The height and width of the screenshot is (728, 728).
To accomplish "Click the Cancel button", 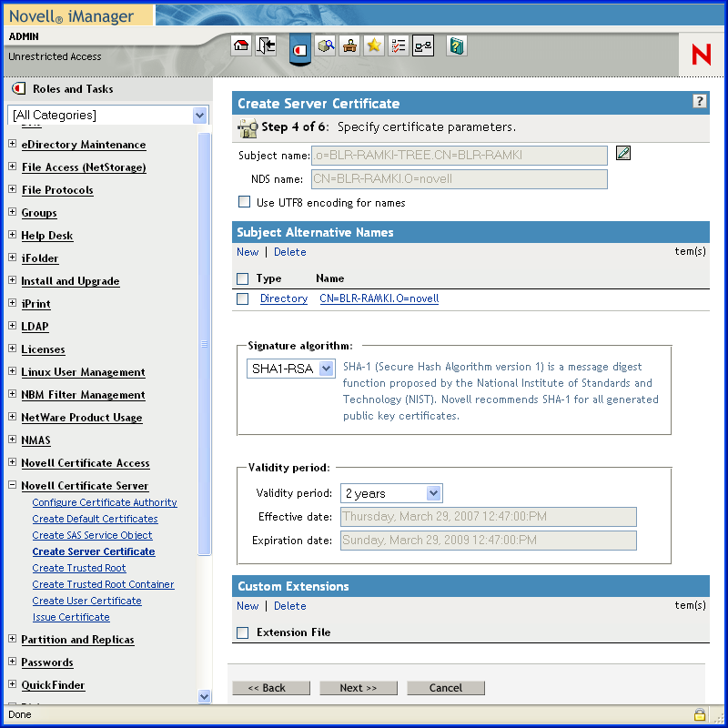I will 446,688.
